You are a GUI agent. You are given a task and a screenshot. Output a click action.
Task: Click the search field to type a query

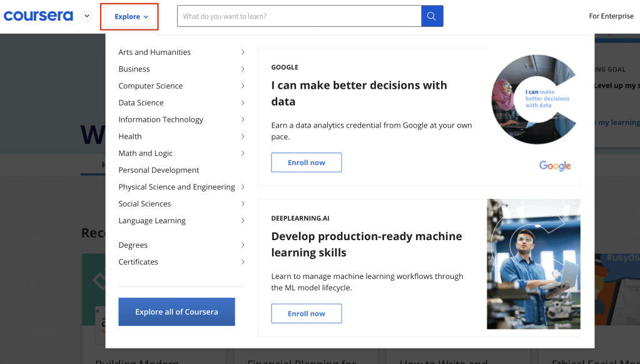pos(299,16)
